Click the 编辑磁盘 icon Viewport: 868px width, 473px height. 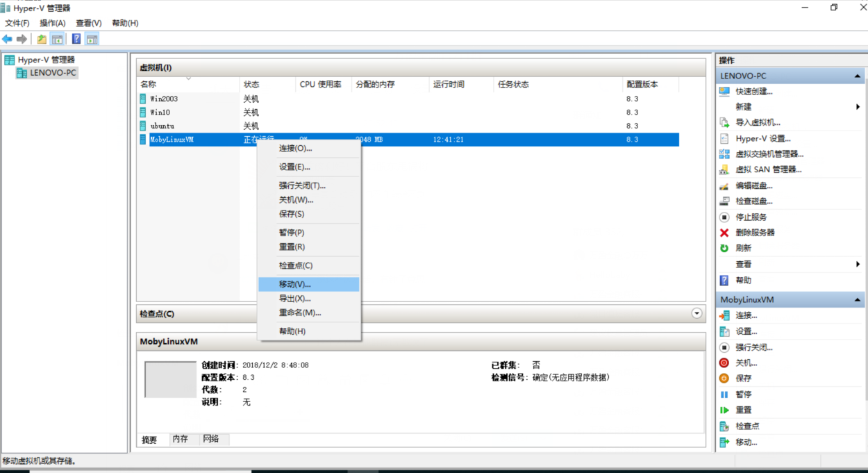point(724,185)
